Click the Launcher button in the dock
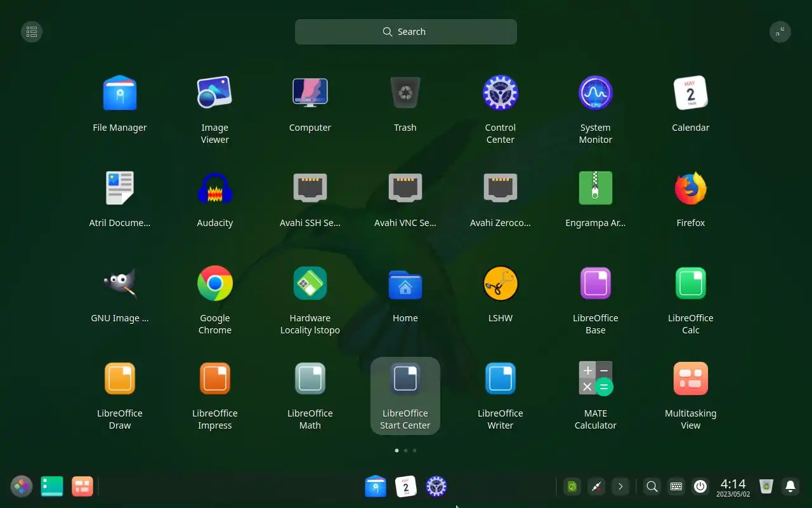 (x=21, y=486)
